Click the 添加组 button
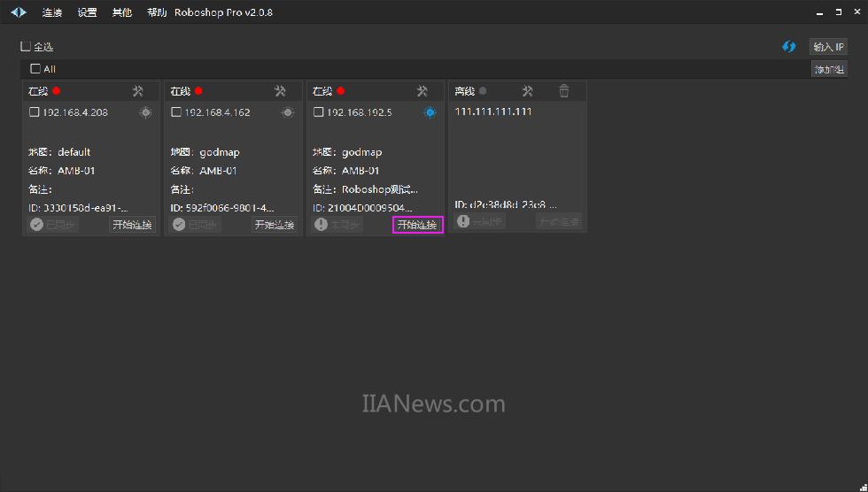Image resolution: width=868 pixels, height=492 pixels. (828, 69)
